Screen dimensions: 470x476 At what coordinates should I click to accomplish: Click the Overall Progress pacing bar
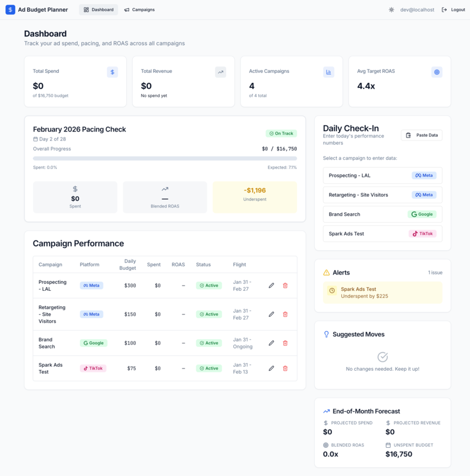click(164, 159)
